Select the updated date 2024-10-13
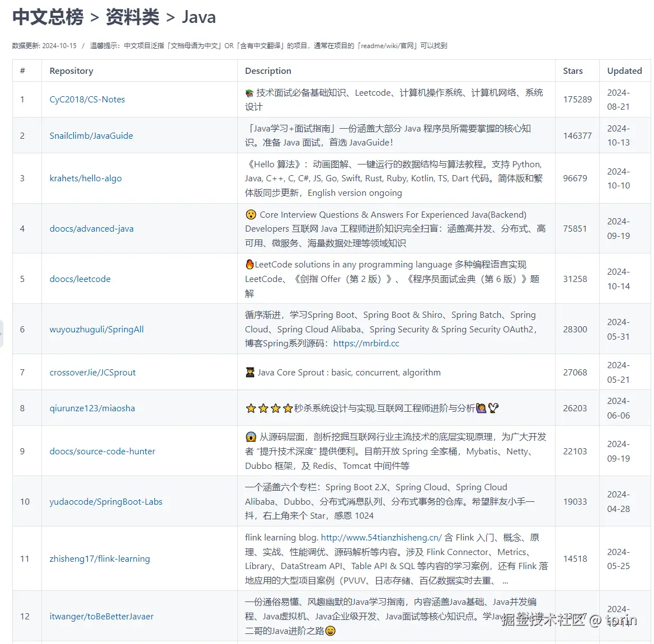Screen dimensions: 654x644 pyautogui.click(x=619, y=135)
